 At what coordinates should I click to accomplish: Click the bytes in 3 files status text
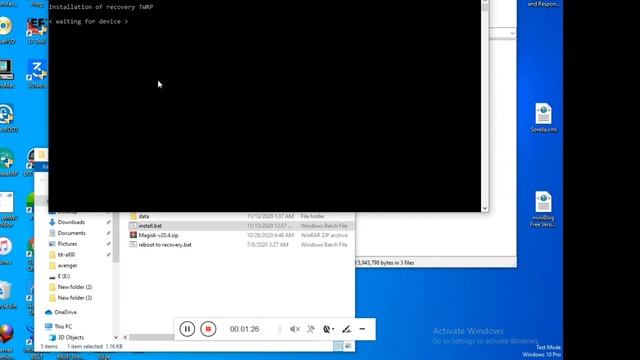386,263
